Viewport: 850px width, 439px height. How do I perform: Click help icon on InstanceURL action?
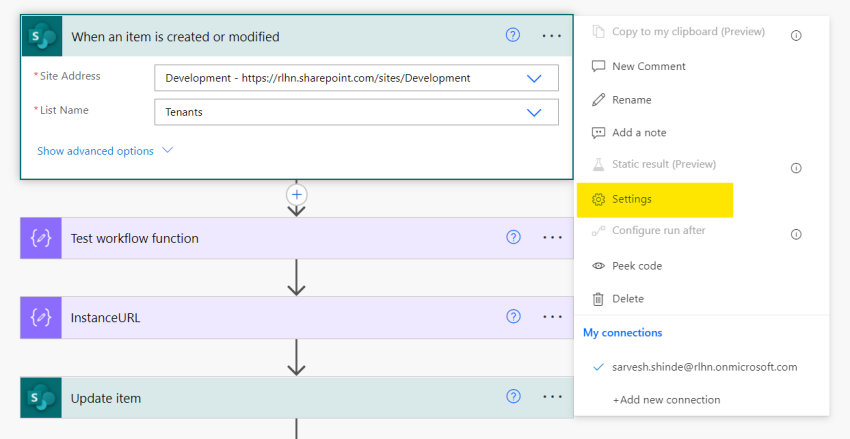click(x=513, y=317)
